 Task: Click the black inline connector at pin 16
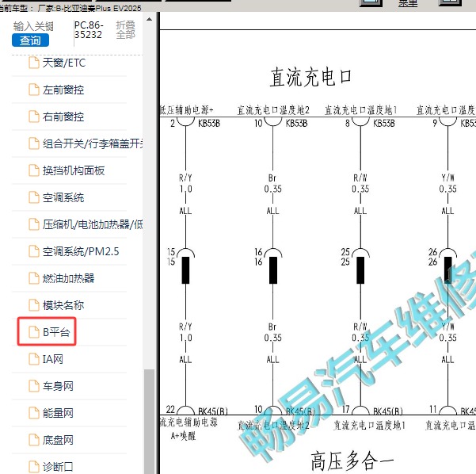point(273,270)
